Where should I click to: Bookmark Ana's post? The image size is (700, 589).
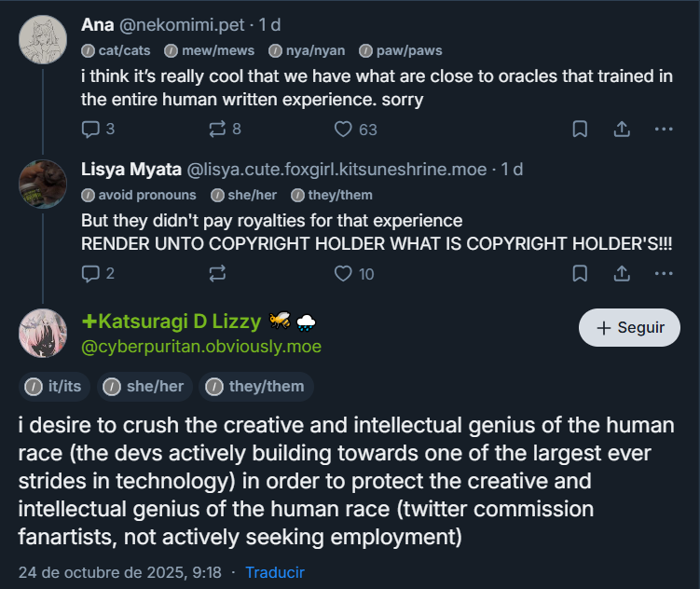coord(580,129)
